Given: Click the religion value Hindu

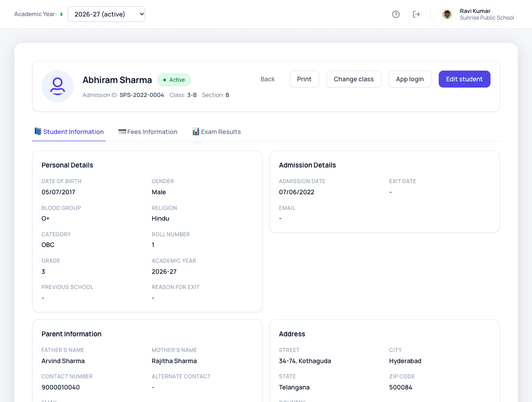Looking at the screenshot, I should 161,219.
